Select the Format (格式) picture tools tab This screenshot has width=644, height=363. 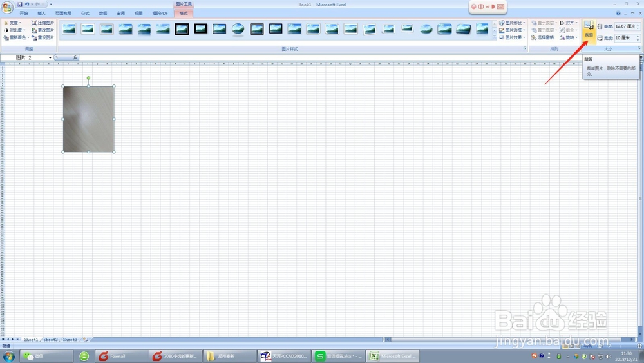pos(183,13)
